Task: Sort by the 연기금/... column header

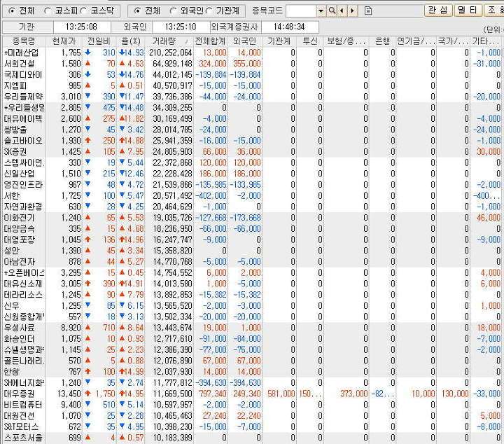Action: (416, 41)
